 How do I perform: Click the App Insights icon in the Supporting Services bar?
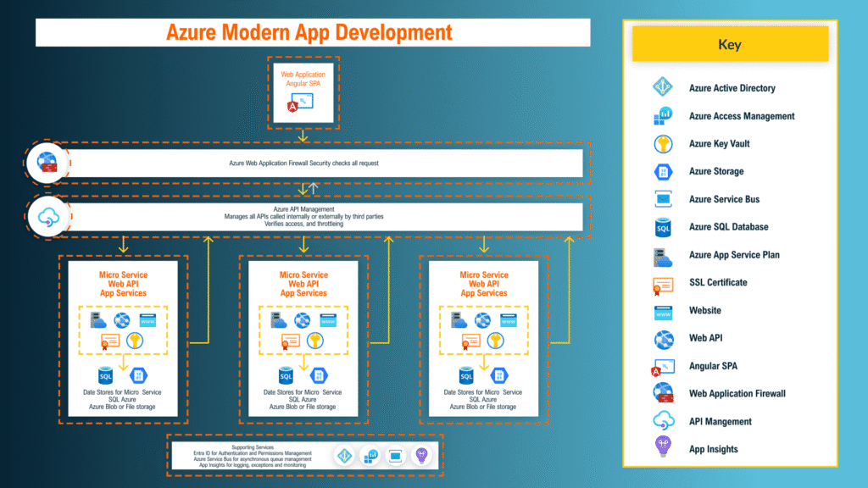tap(420, 456)
